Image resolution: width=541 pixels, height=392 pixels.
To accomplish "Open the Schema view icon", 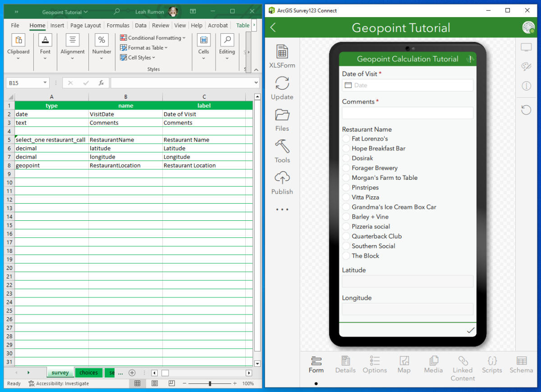I will (x=521, y=361).
